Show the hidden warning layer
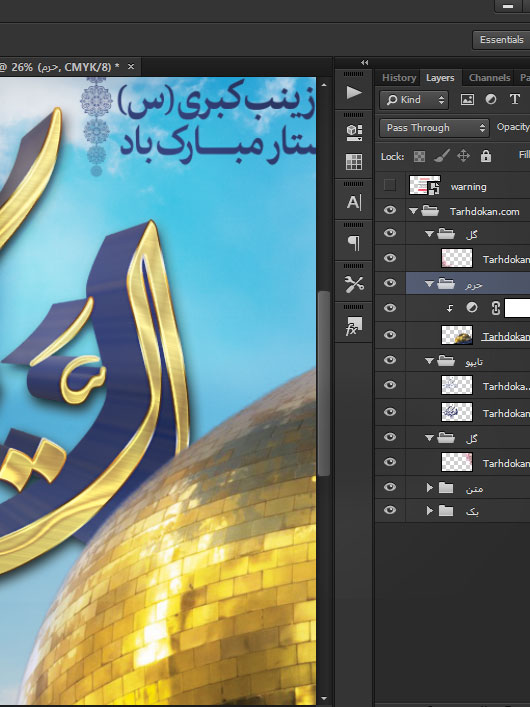The width and height of the screenshot is (530, 707). coord(390,185)
